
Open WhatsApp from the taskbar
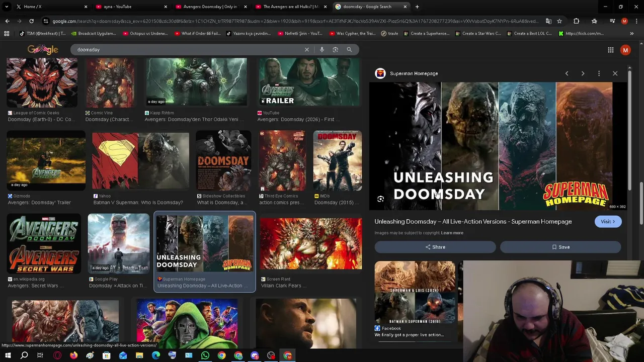pyautogui.click(x=205, y=355)
